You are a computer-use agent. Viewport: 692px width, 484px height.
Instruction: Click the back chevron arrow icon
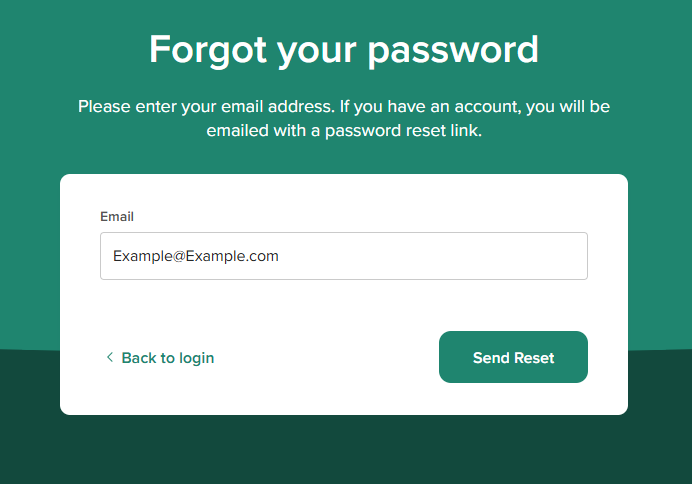pos(109,357)
